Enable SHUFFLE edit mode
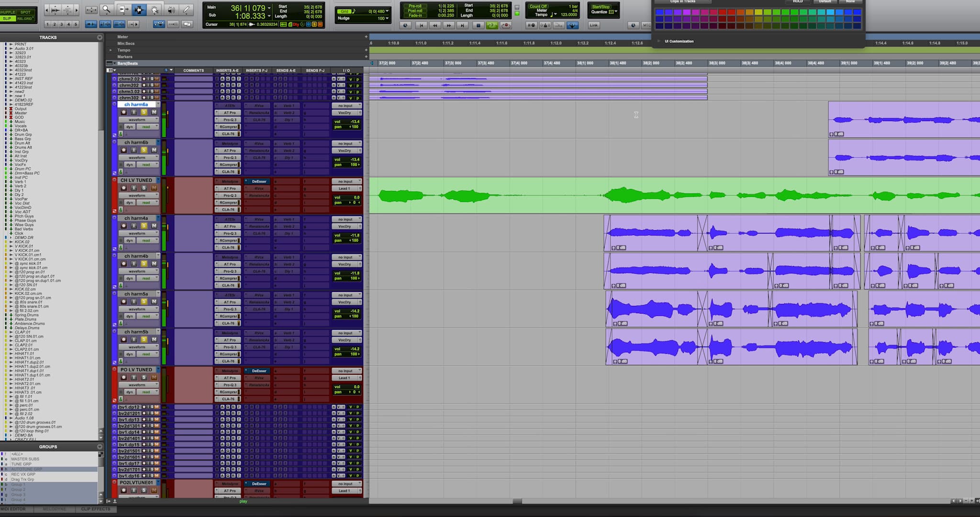 (x=8, y=12)
